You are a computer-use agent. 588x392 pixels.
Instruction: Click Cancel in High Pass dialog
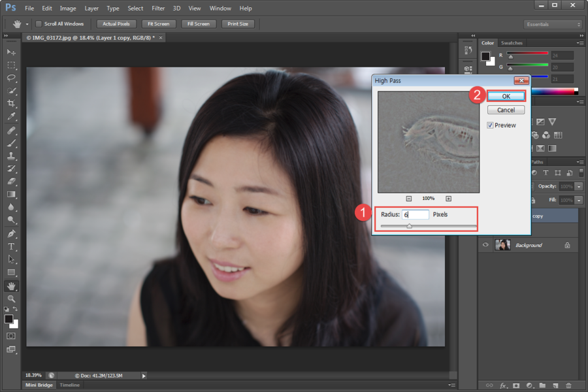pyautogui.click(x=506, y=110)
